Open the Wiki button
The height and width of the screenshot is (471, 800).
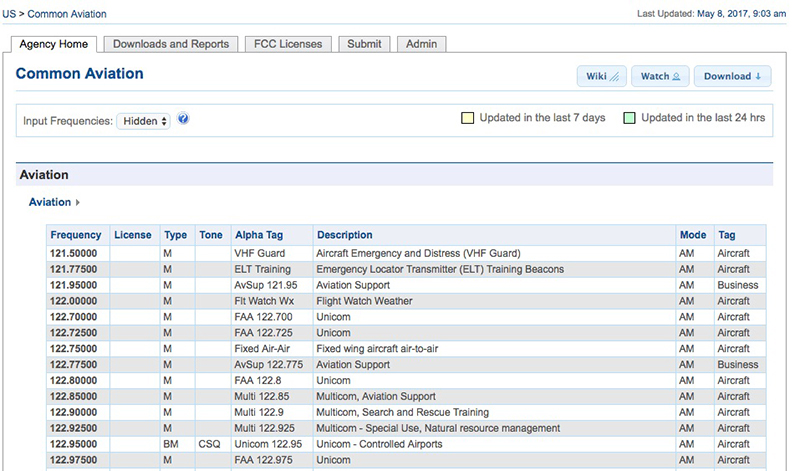point(602,76)
